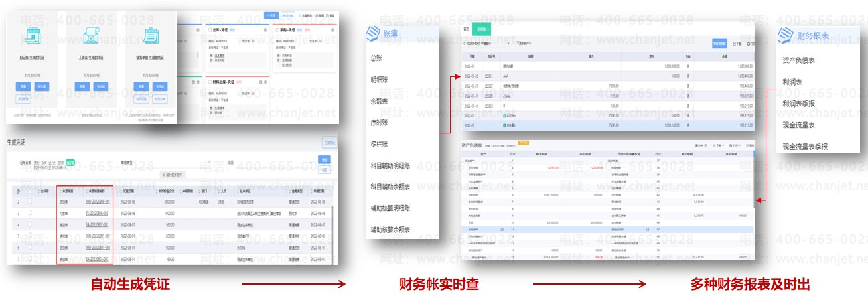This screenshot has width=868, height=304.
Task: Open 序时账 in the 账簿 menu
Action: click(x=380, y=122)
